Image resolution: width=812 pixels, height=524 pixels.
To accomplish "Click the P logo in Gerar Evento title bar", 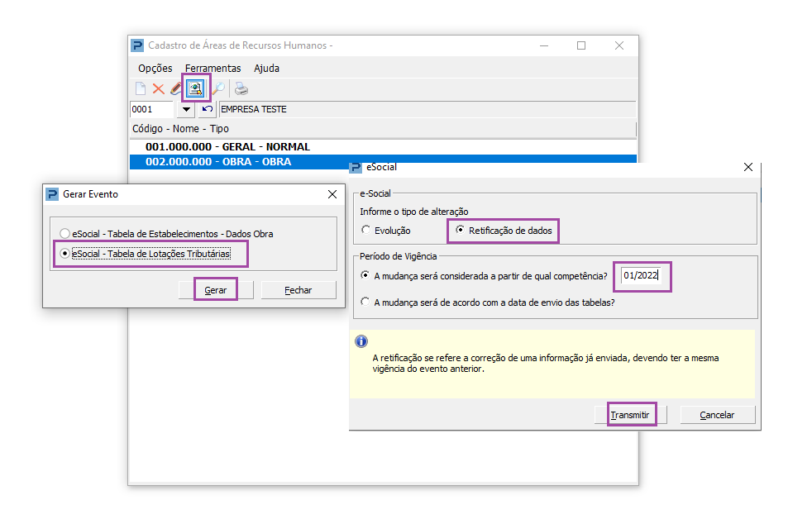I will tap(52, 194).
